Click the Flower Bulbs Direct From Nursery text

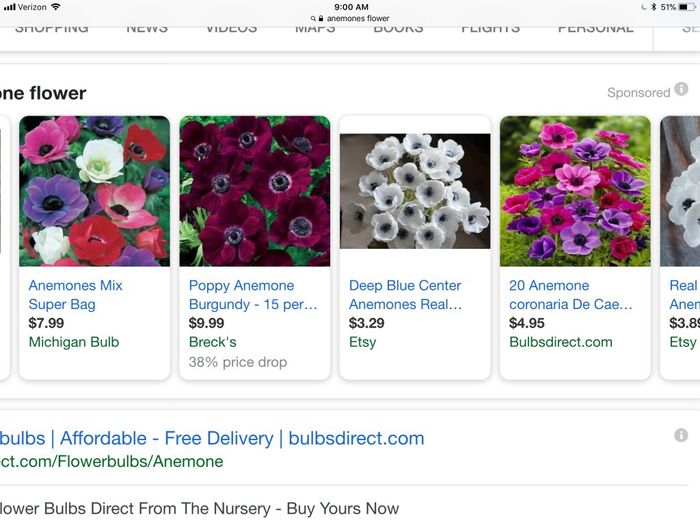(x=200, y=508)
